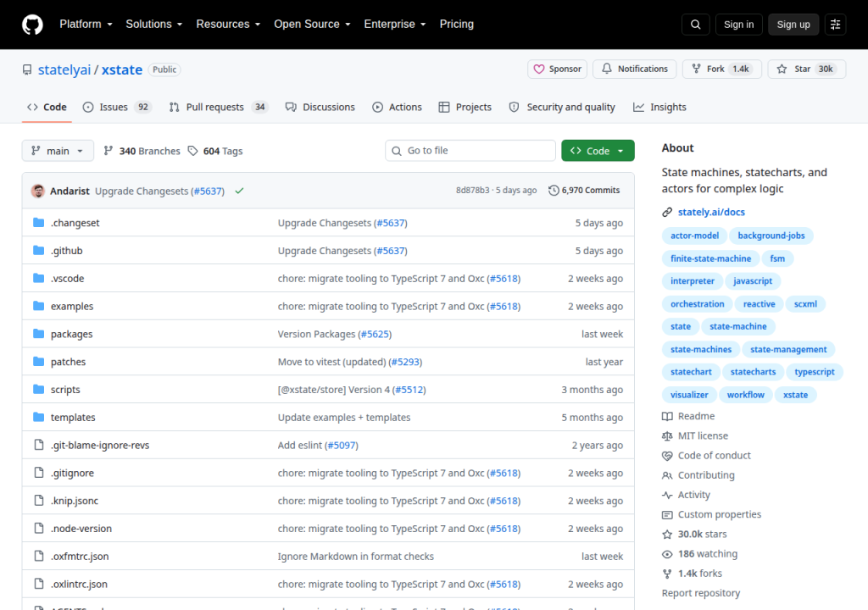This screenshot has height=610, width=868.
Task: Click the workflow topic tag
Action: [x=745, y=395]
